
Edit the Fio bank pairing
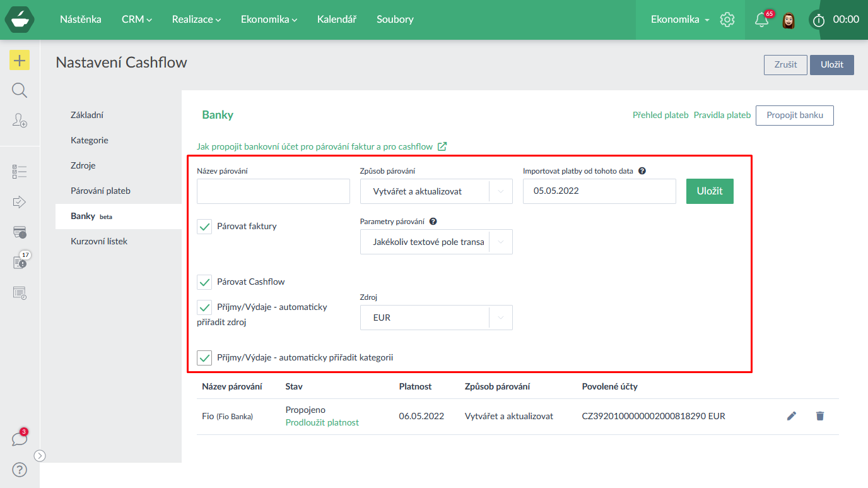click(x=792, y=416)
